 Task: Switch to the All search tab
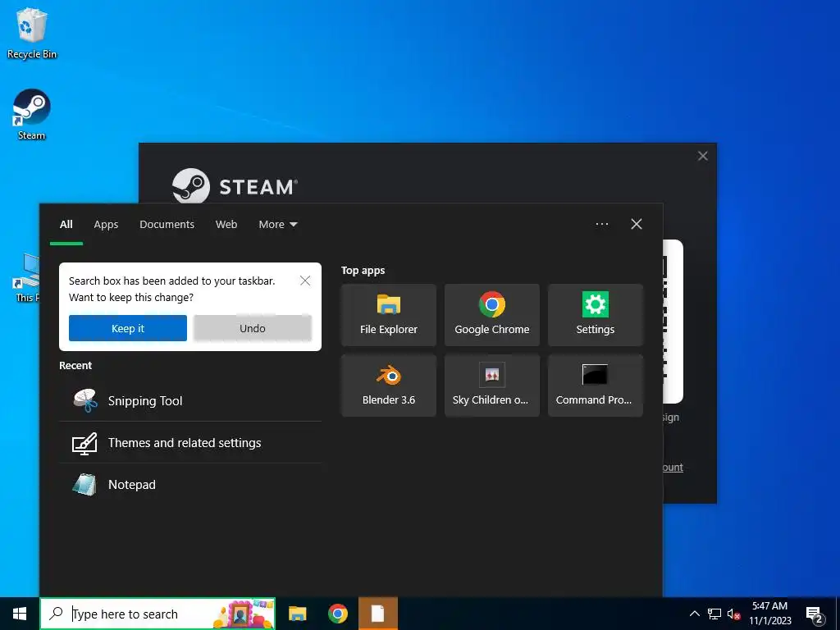[66, 225]
